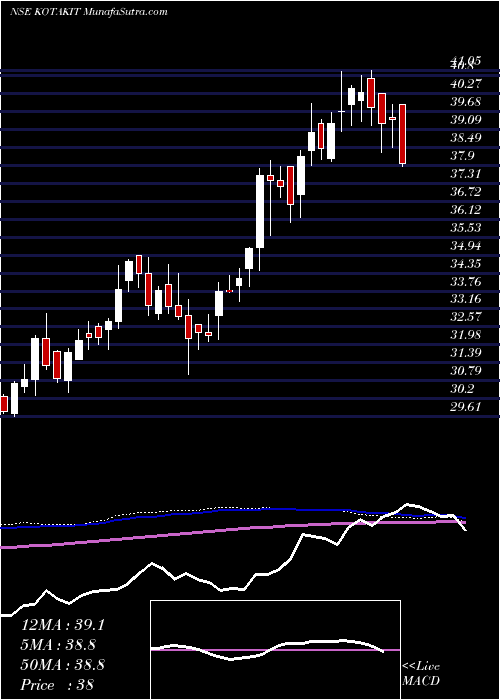Click the 30.2 price axis label
The image size is (500, 700).
(462, 389)
